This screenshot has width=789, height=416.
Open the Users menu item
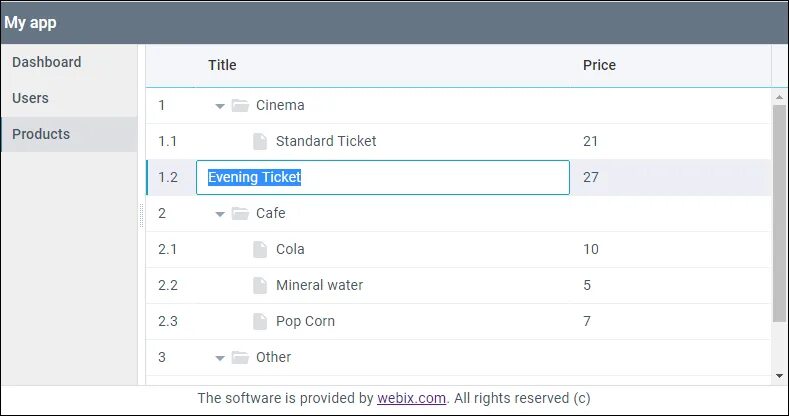[69, 98]
